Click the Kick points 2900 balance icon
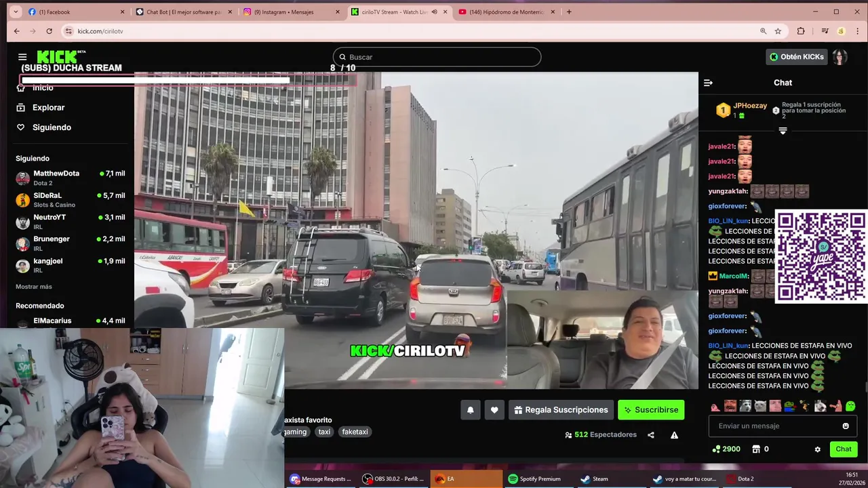The width and height of the screenshot is (868, 488). pyautogui.click(x=716, y=449)
